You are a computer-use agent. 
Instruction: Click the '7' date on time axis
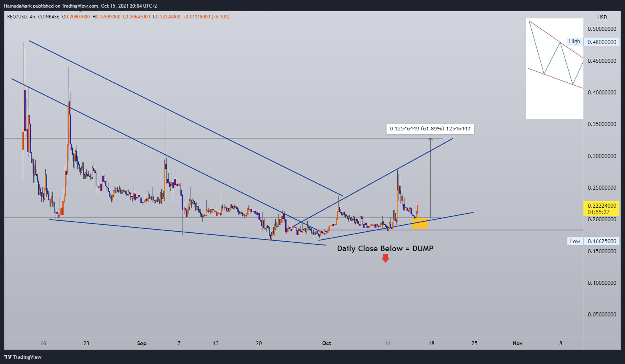coord(179,343)
